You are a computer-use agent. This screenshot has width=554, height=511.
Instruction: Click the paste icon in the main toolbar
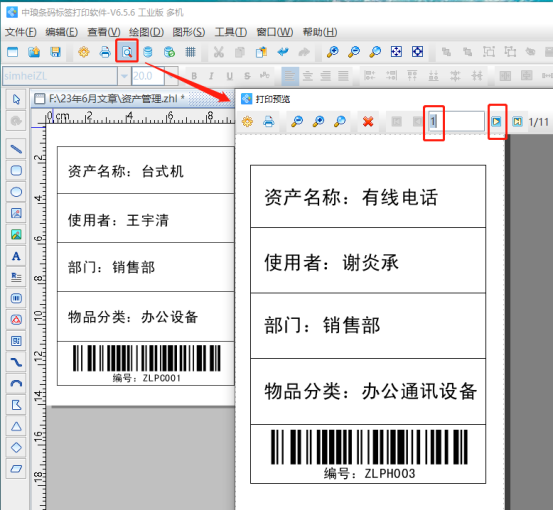coord(261,52)
